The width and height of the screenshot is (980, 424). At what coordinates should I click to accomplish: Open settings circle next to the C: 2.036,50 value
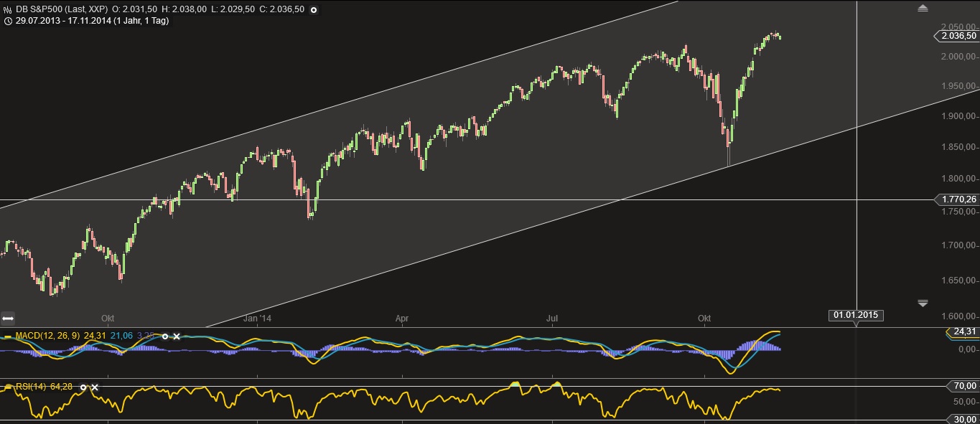click(313, 9)
